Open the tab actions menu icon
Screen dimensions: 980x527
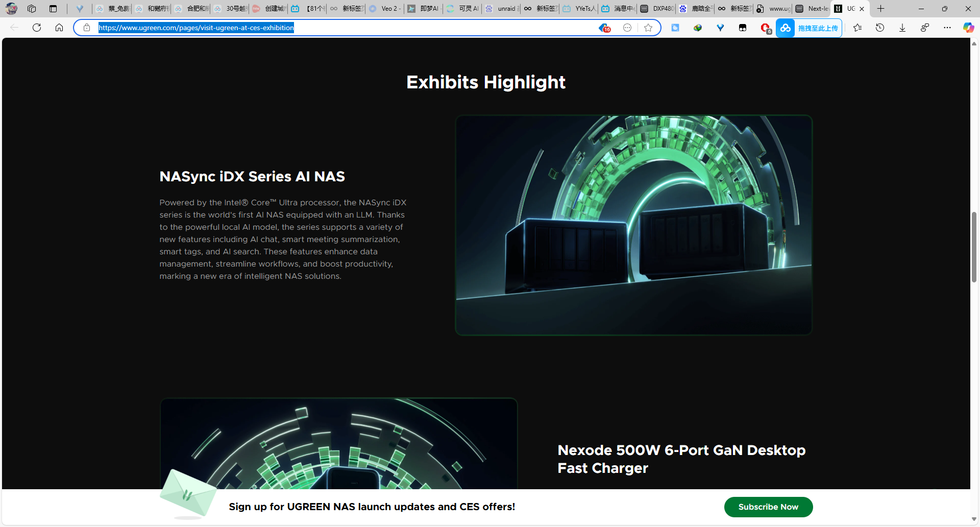[x=53, y=9]
